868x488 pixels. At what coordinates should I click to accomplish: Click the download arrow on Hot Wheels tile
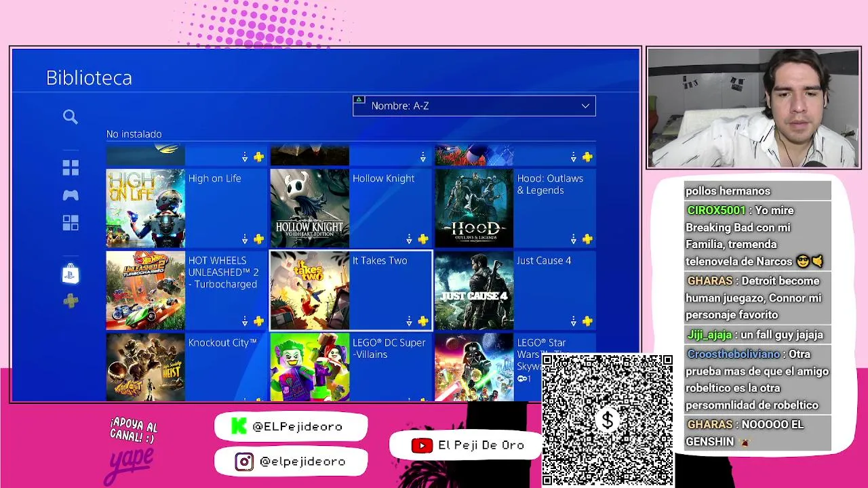pyautogui.click(x=245, y=321)
